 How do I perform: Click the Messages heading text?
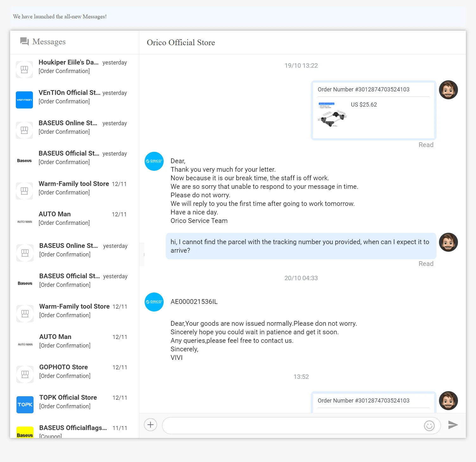tap(49, 41)
